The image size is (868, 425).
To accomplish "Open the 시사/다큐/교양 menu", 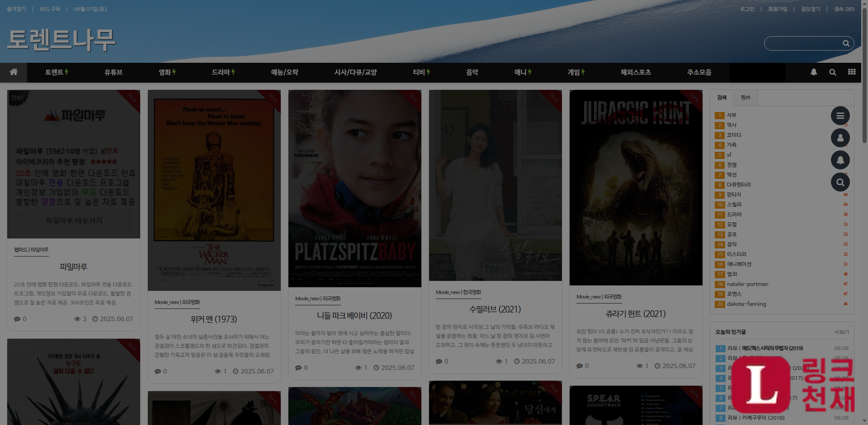I will tap(355, 72).
